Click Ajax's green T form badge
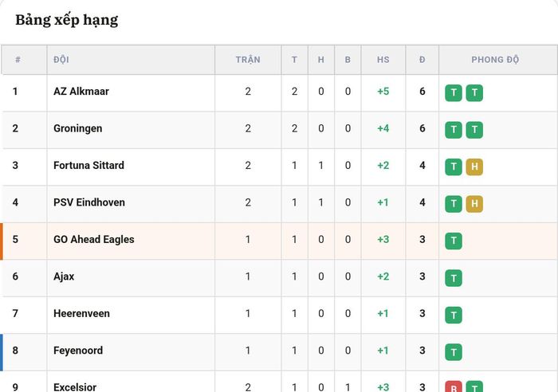The width and height of the screenshot is (558, 392). coord(454,278)
